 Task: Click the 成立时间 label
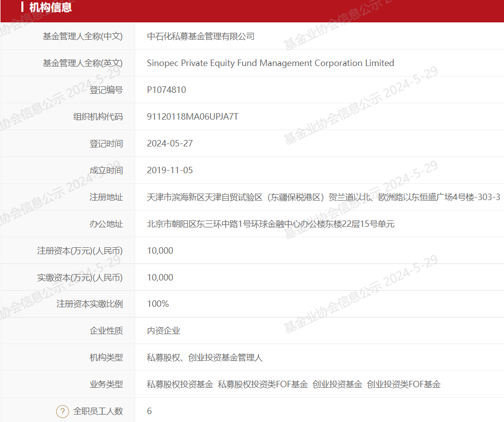tap(106, 170)
